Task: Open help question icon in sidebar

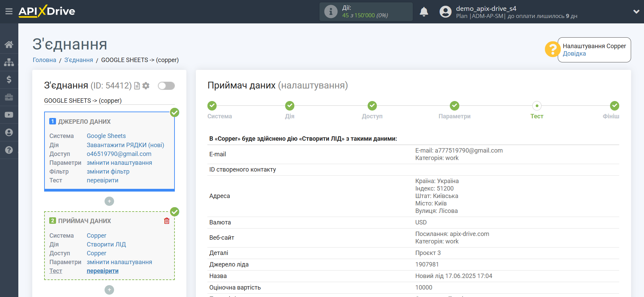Action: pyautogui.click(x=9, y=150)
